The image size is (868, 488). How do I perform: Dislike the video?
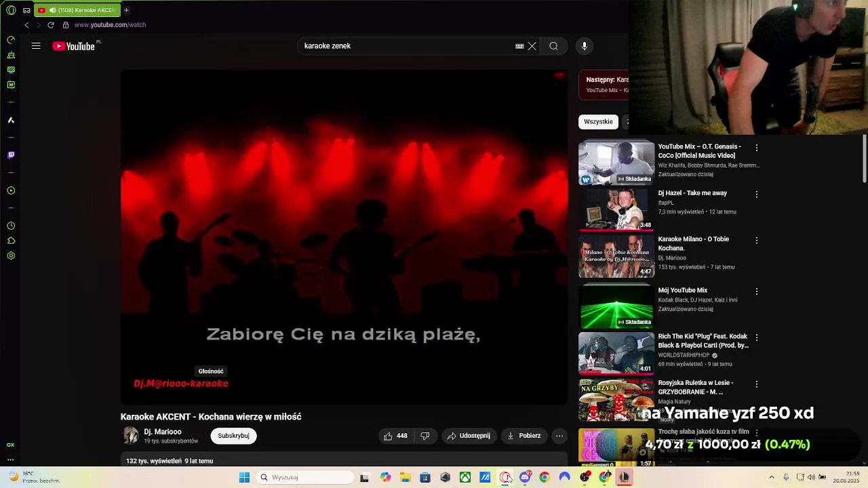(x=425, y=436)
